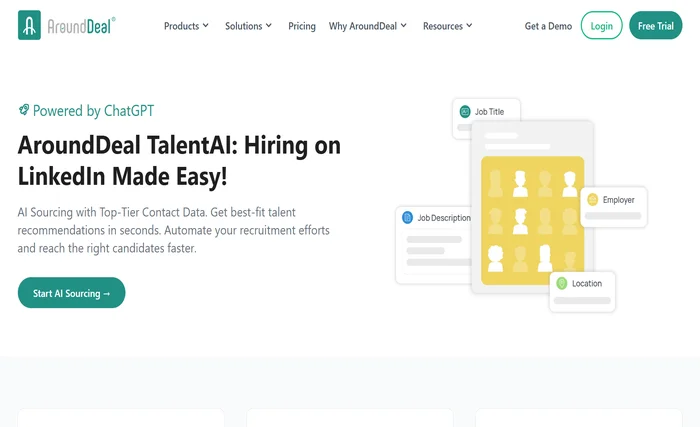Click the ChatGPT swirl icon beside Powered by
This screenshot has height=427, width=700.
tap(24, 109)
